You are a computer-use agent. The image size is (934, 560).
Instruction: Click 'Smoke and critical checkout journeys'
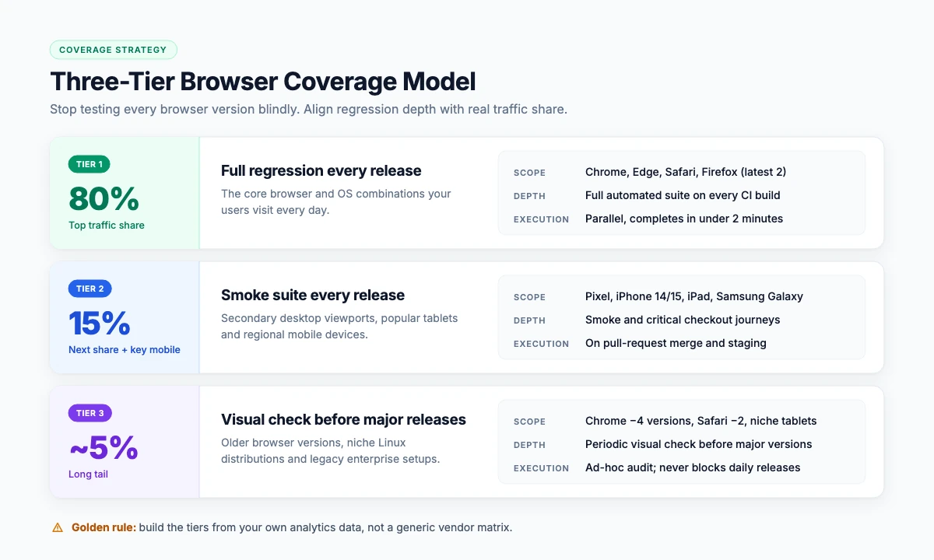(x=683, y=320)
